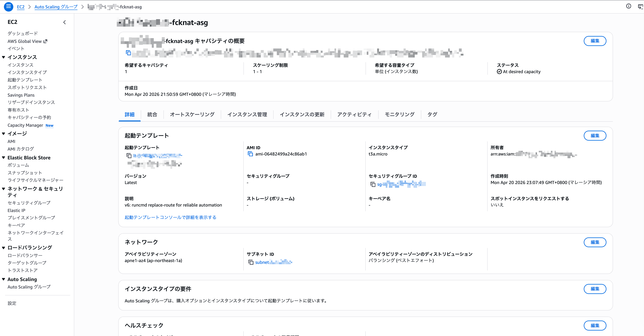Collapse the EC2 sidebar with the chevron
Image resolution: width=644 pixels, height=336 pixels.
(65, 22)
